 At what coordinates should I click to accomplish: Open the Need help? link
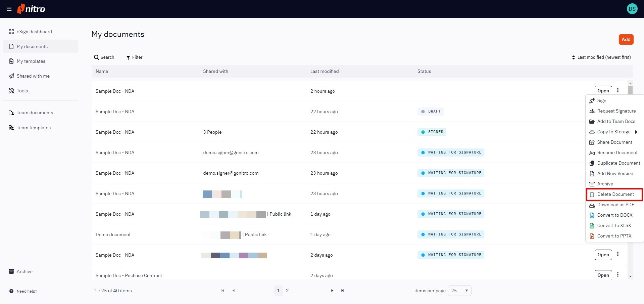(x=27, y=291)
